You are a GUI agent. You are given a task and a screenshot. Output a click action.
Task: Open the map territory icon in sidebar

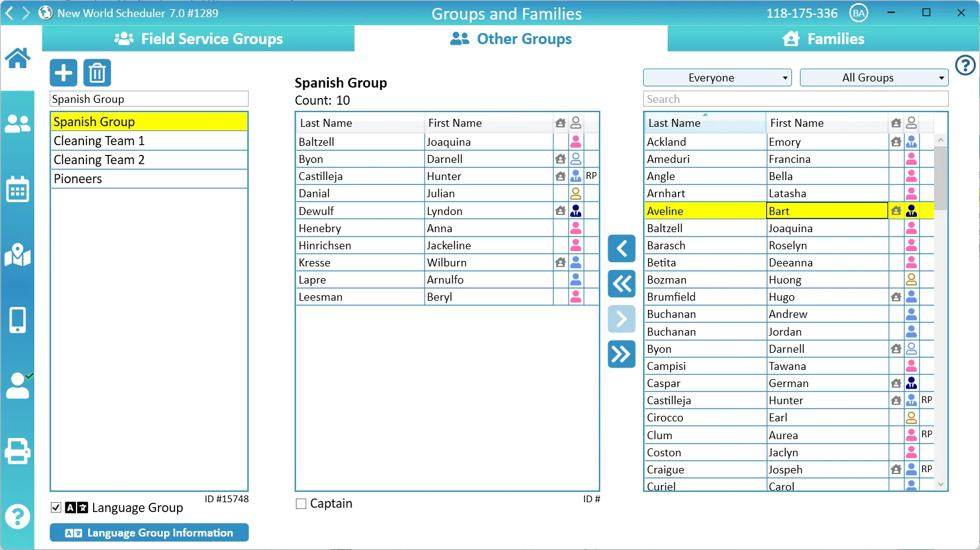pos(17,255)
